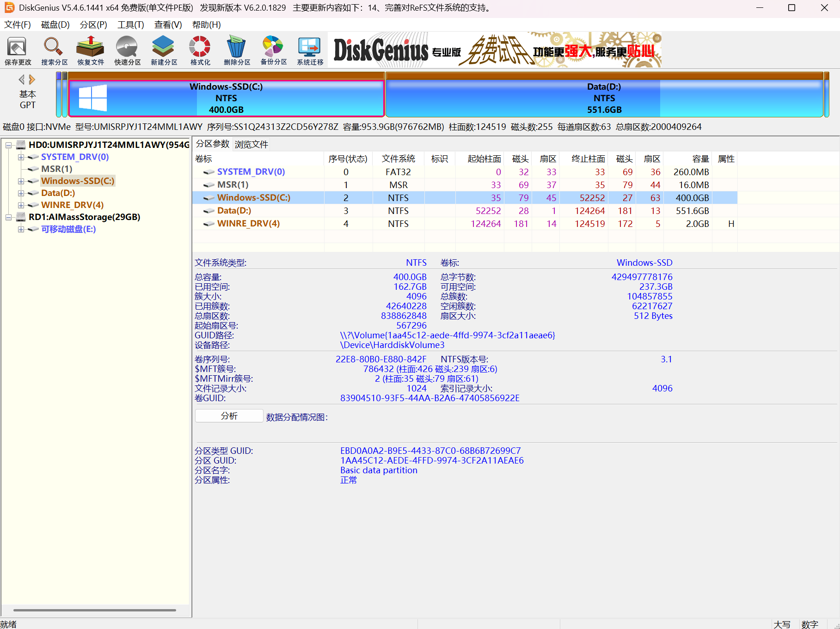Select removable disk 可移动磁盘(E:) in tree
Screen dimensions: 840x629
click(x=68, y=229)
